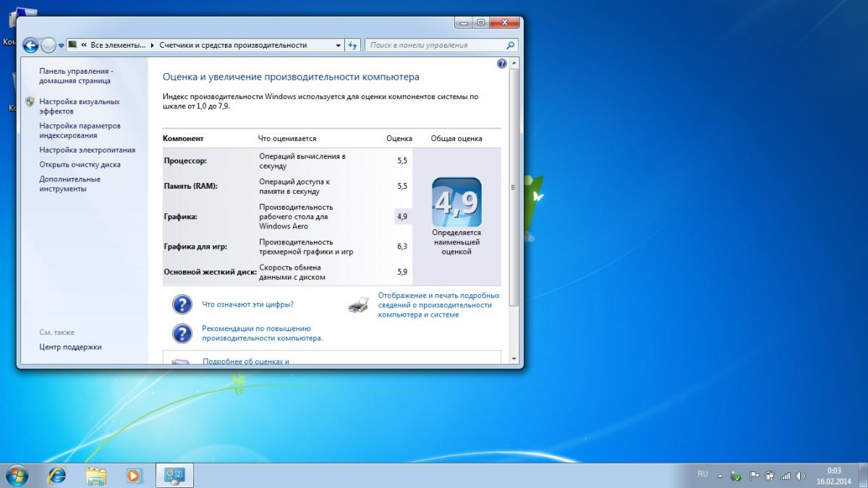Open Windows Explorer folder from the taskbar
This screenshot has width=868, height=488.
coord(96,475)
